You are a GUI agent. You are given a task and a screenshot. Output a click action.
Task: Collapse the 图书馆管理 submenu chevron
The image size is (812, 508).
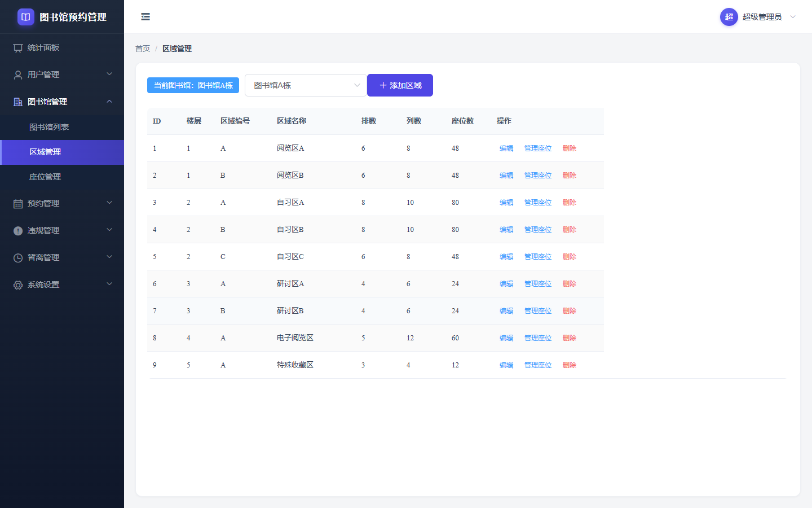click(109, 101)
